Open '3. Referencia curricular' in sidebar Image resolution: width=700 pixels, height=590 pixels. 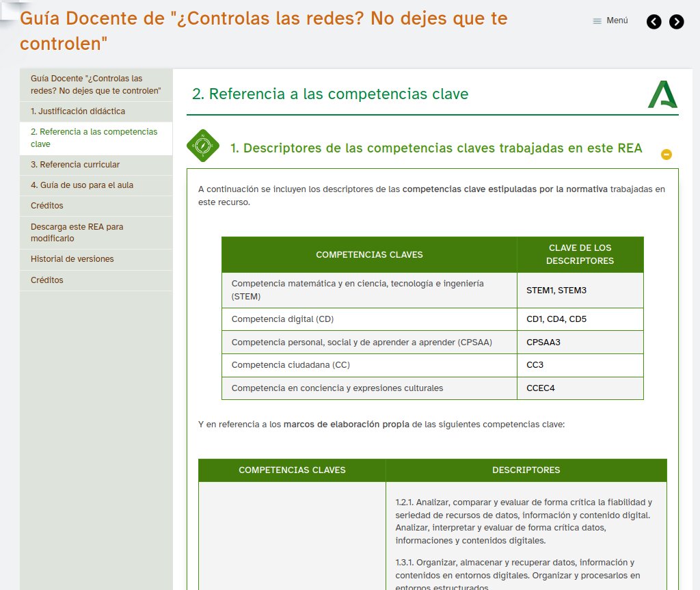[96, 165]
